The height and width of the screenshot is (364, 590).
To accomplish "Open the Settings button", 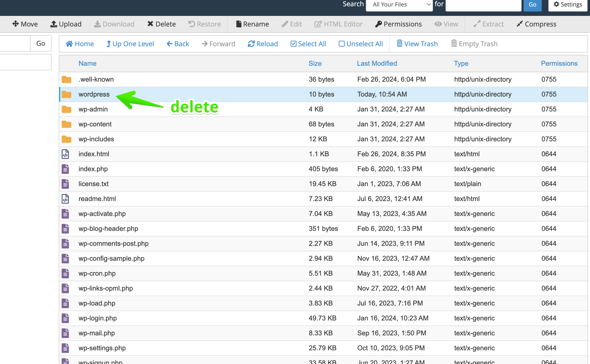I will [x=568, y=5].
